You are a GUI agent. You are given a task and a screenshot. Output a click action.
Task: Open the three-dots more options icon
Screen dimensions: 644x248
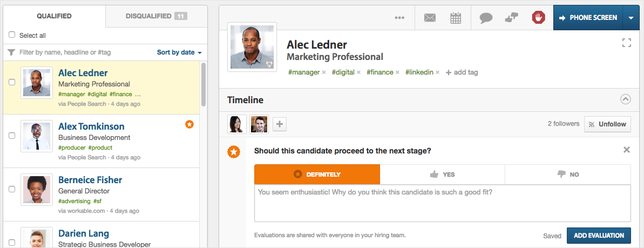[x=399, y=18]
